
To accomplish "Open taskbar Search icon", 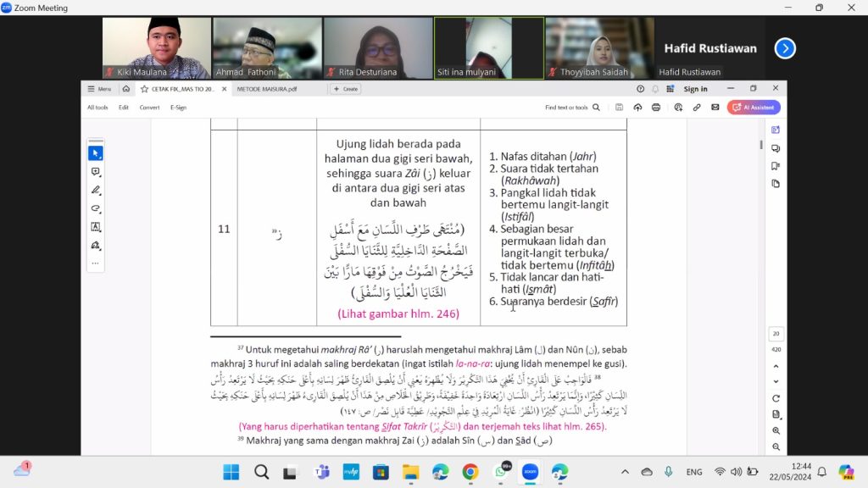I will coord(261,472).
